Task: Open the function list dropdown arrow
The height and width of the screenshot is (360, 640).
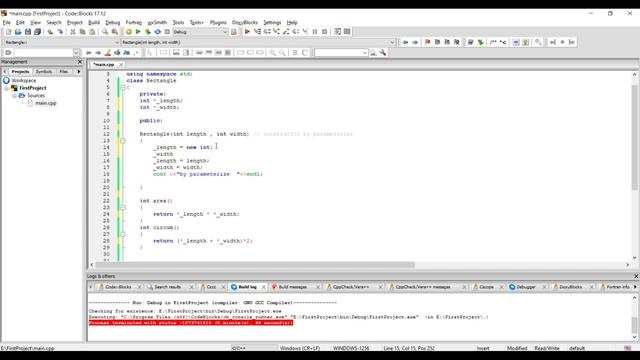Action: [392, 42]
